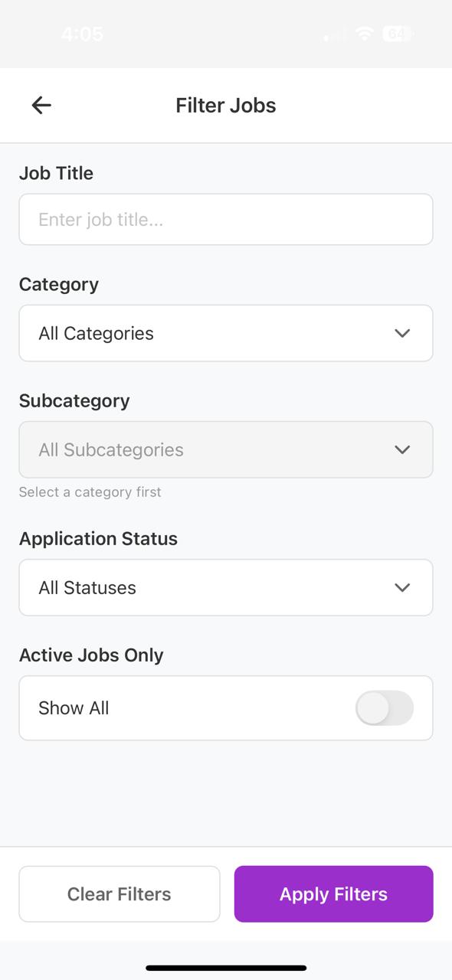
Task: Tap the Wi-Fi icon in the status bar
Action: coord(364,34)
